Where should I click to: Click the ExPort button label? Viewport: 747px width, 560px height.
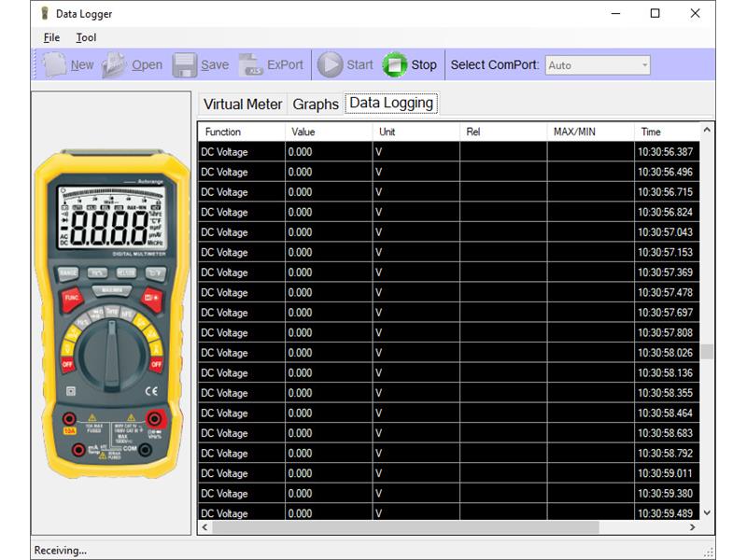pyautogui.click(x=285, y=64)
